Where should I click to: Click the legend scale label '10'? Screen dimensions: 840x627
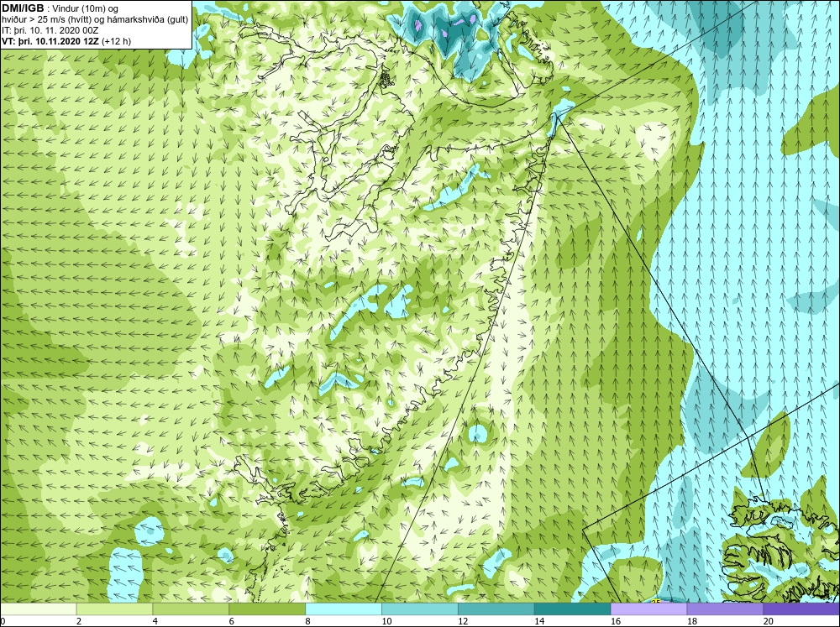(386, 621)
